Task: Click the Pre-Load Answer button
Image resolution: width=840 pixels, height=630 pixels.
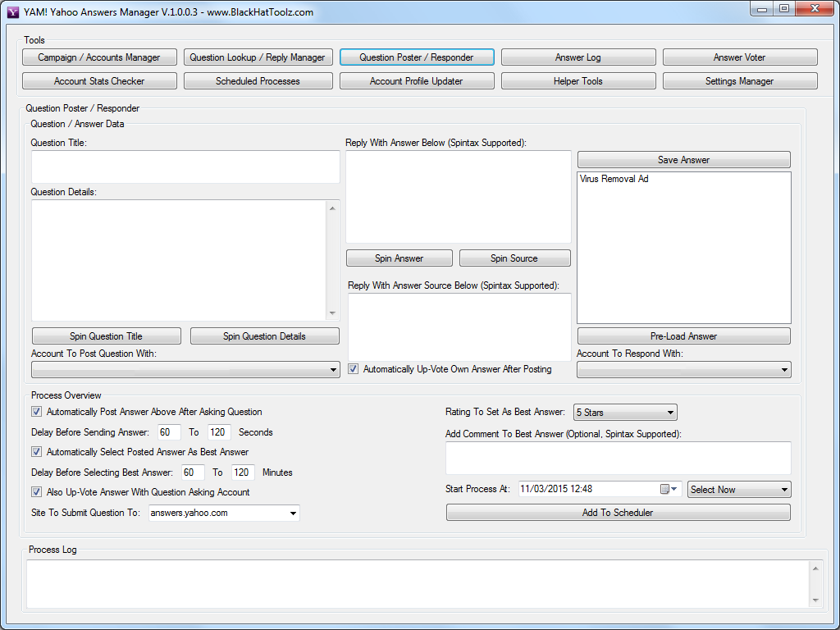Action: point(683,336)
